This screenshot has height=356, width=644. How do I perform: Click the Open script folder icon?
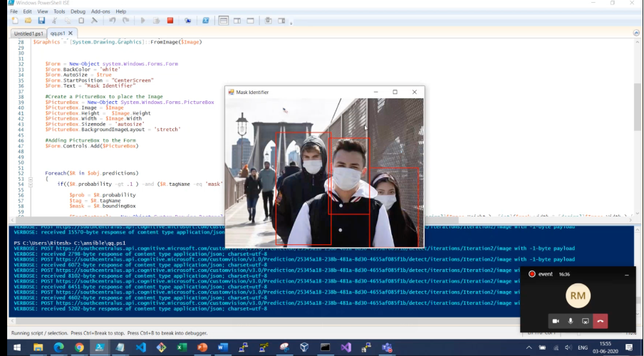[x=28, y=21]
